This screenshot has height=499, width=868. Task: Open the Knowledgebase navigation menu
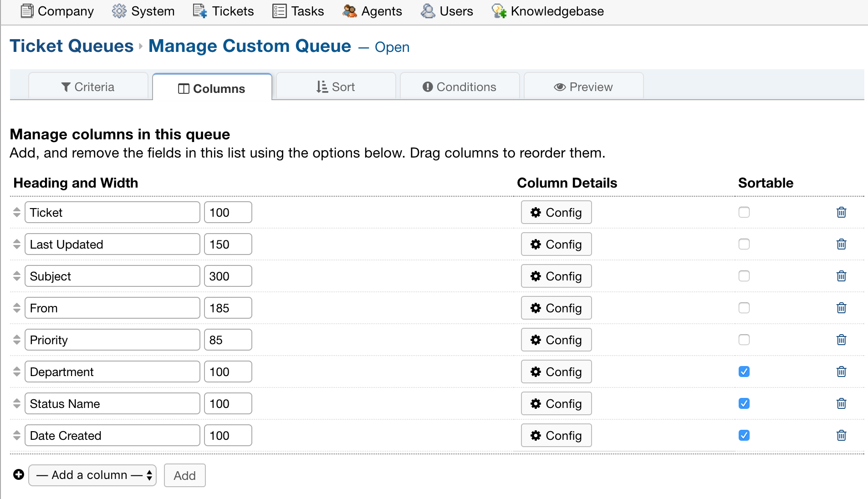(548, 11)
